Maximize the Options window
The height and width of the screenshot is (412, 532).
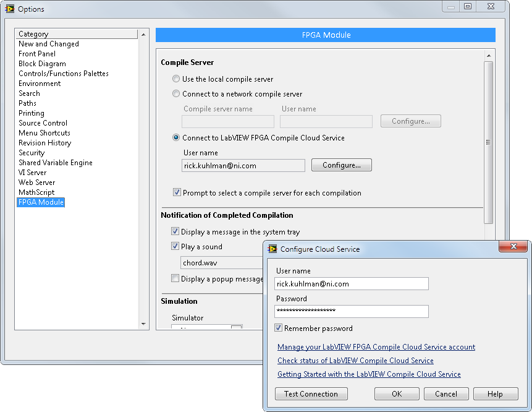pos(467,6)
